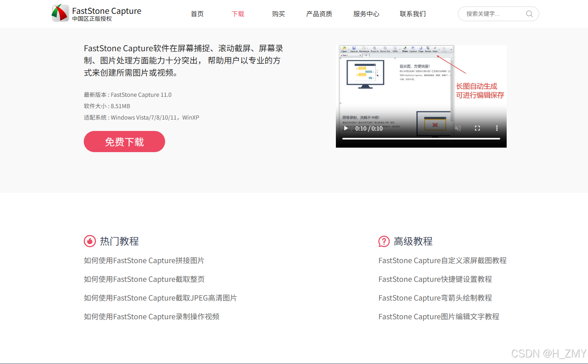Go to the 首页 menu item
588x364 pixels.
pos(197,14)
